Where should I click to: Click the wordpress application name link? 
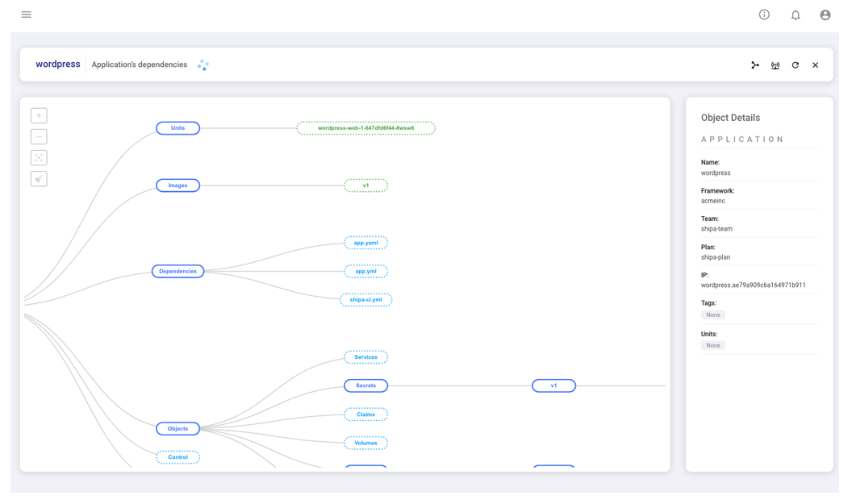(x=58, y=65)
